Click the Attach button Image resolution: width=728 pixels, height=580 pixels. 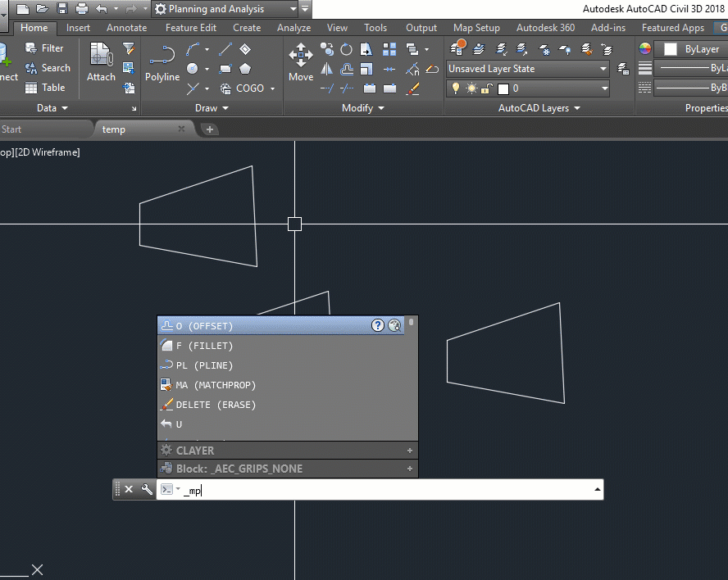101,61
